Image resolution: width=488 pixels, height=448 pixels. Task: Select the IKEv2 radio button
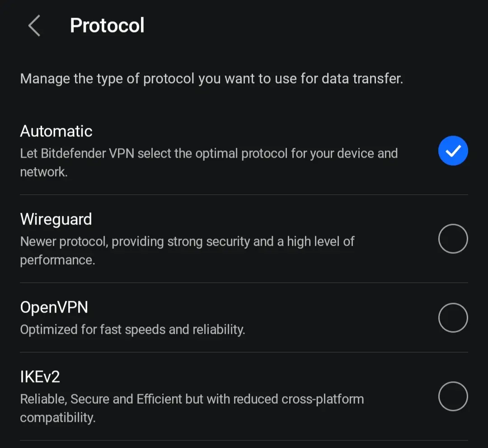pos(453,397)
